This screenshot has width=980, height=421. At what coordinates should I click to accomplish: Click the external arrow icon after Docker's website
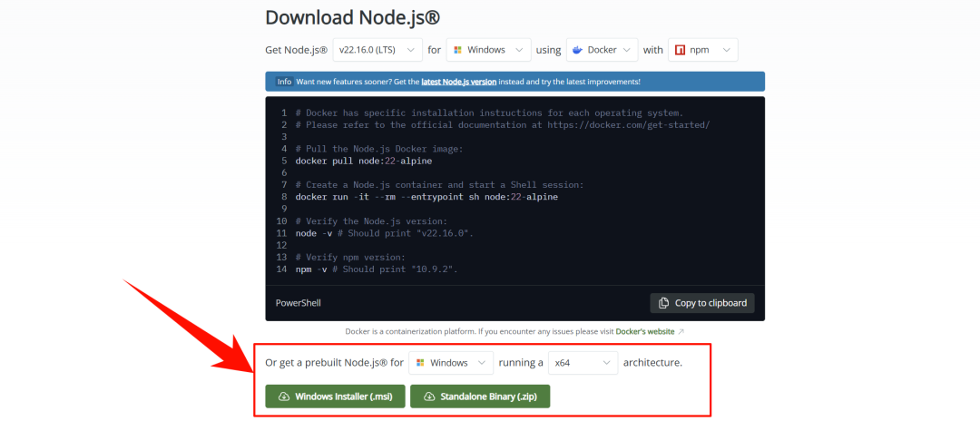click(681, 332)
